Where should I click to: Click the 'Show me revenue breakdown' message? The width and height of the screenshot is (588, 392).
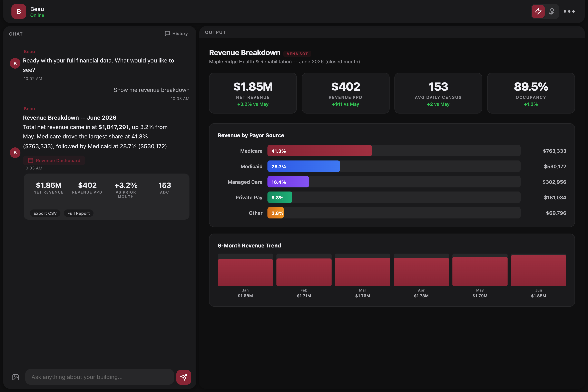point(151,90)
